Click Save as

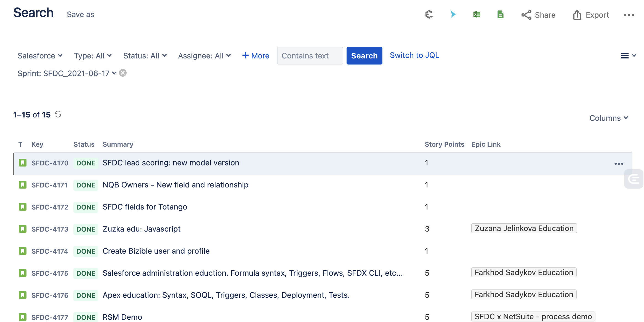(x=80, y=14)
